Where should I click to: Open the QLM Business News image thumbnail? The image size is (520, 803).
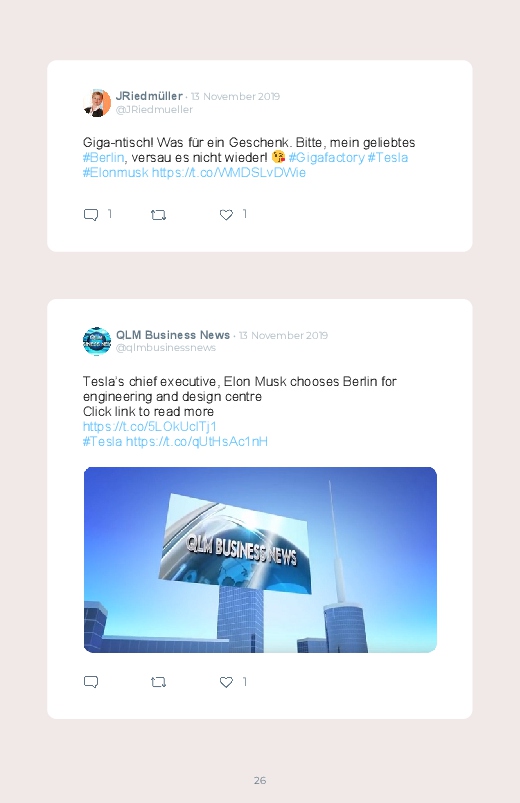(260, 560)
